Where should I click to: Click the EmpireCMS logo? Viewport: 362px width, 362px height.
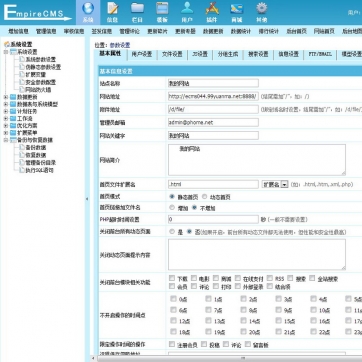(x=37, y=13)
